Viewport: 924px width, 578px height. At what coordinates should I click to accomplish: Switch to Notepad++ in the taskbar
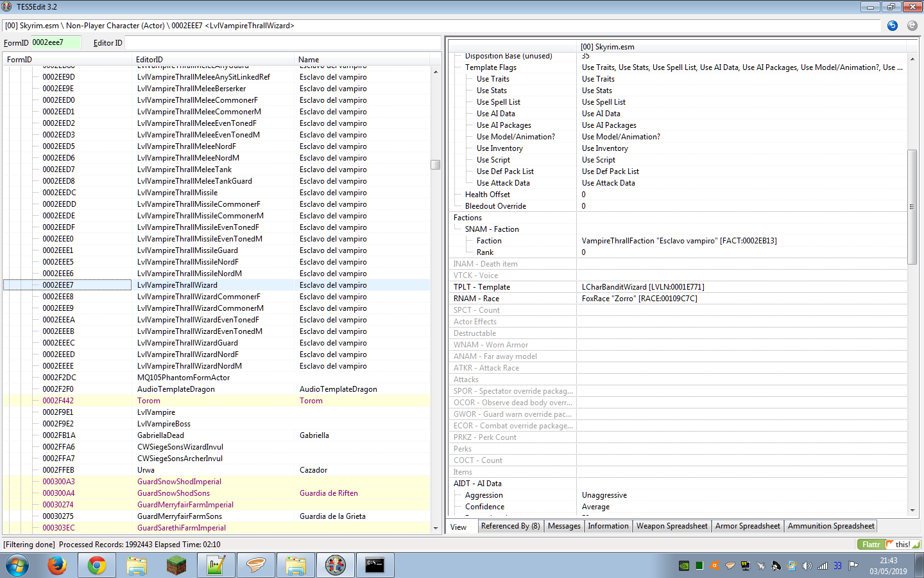pyautogui.click(x=216, y=565)
